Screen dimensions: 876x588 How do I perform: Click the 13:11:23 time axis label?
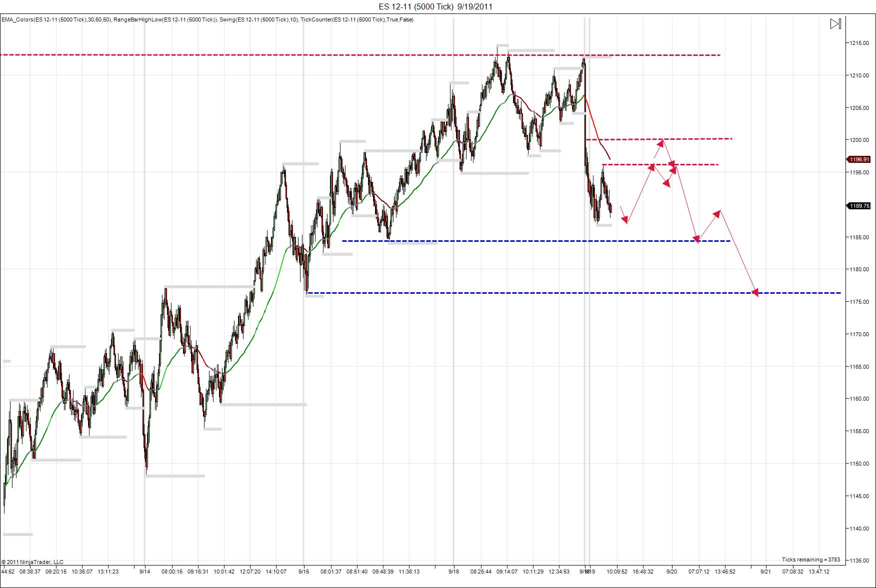(x=108, y=572)
